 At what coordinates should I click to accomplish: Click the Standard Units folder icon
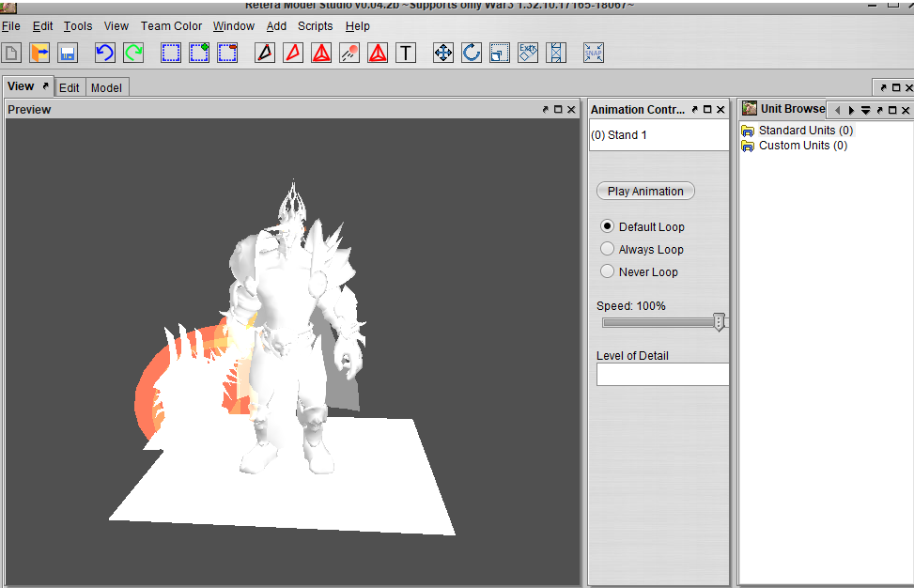(748, 131)
